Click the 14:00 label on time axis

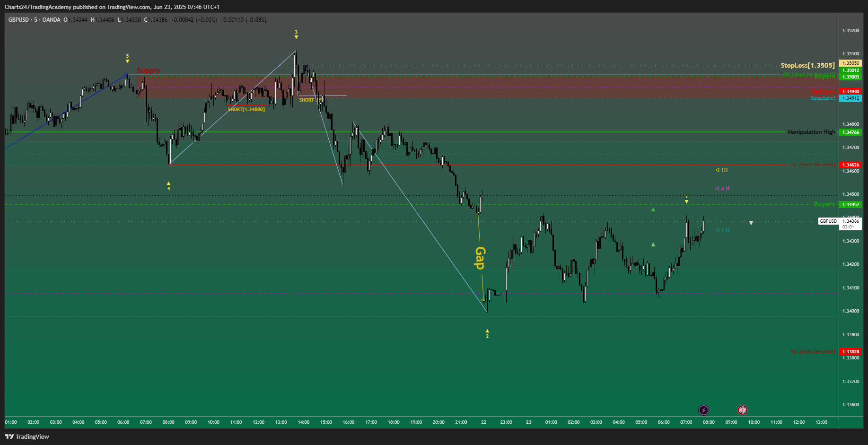[x=304, y=422]
